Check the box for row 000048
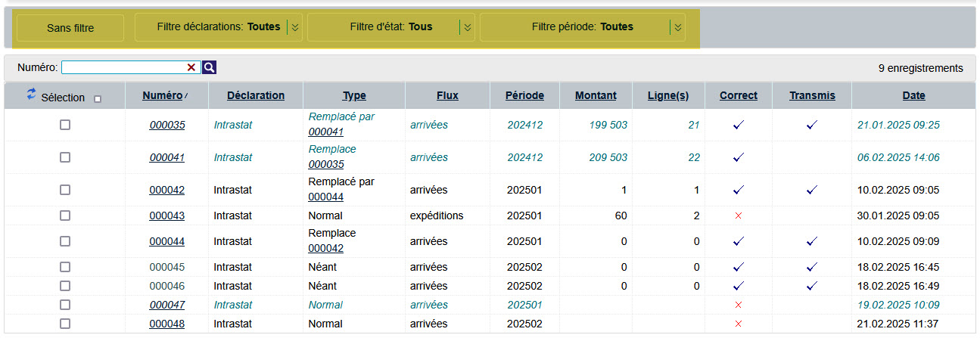This screenshot has height=338, width=980. [x=65, y=324]
